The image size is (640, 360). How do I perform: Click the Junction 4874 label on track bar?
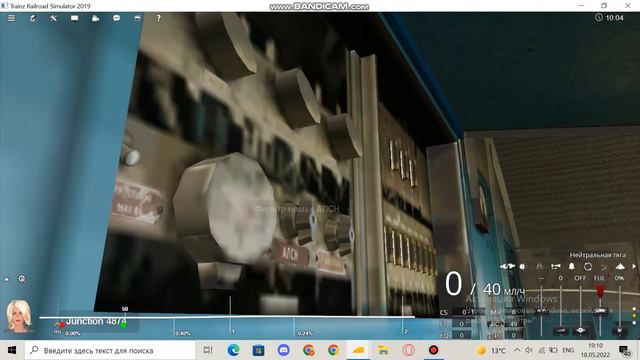96,322
